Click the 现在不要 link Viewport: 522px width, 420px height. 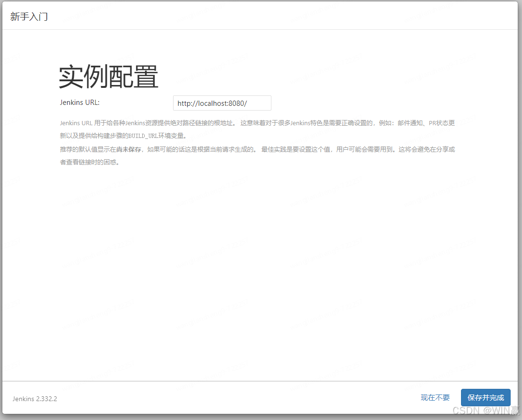click(435, 397)
